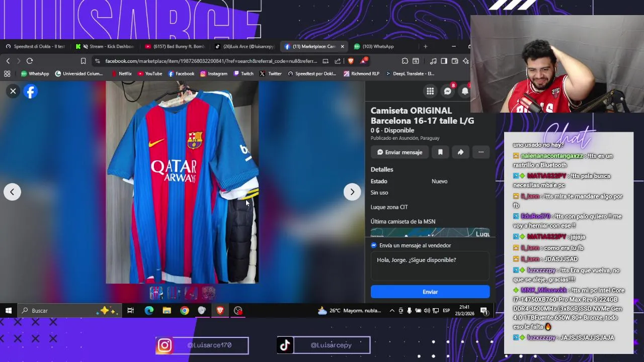
Task: Open the Facebook menu grid icon
Action: [x=430, y=91]
